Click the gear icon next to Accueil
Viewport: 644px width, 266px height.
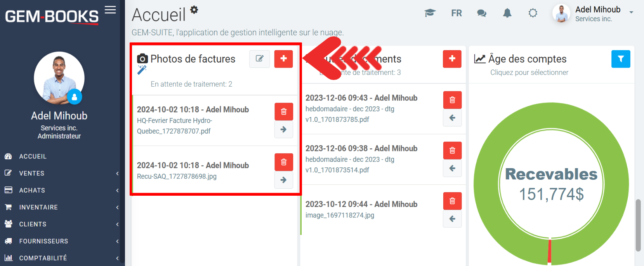194,10
